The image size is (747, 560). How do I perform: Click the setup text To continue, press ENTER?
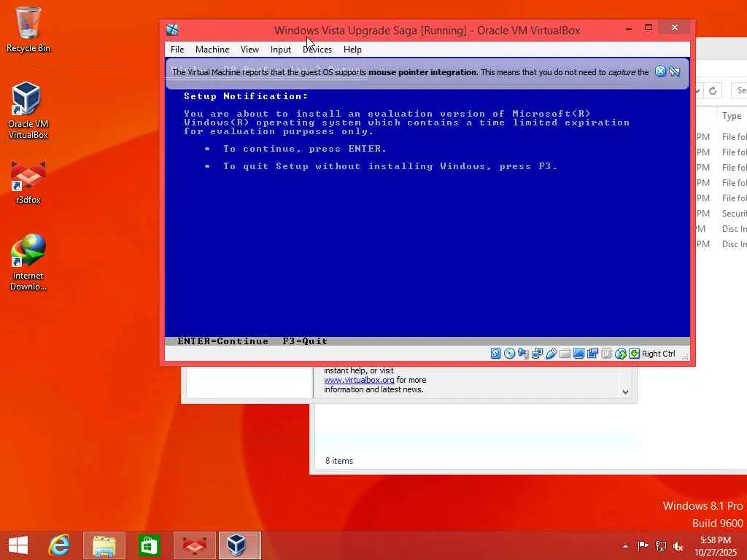click(305, 149)
